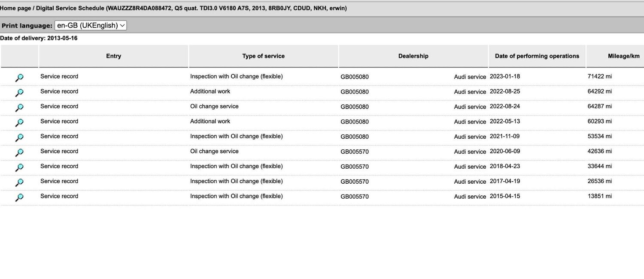644x279 pixels.
Task: Open magnifier icon for 2021-11-09 inspection record
Action: [19, 138]
